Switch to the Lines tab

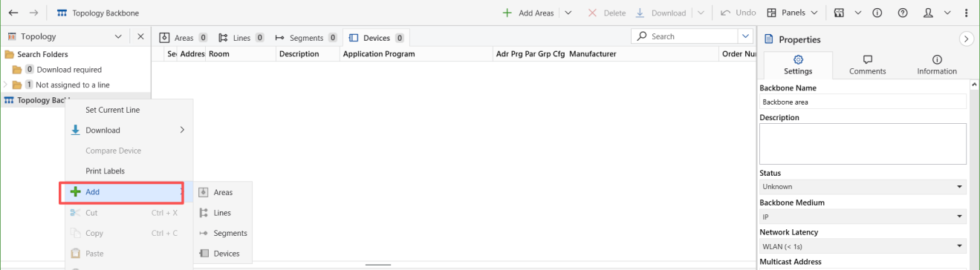(x=242, y=38)
